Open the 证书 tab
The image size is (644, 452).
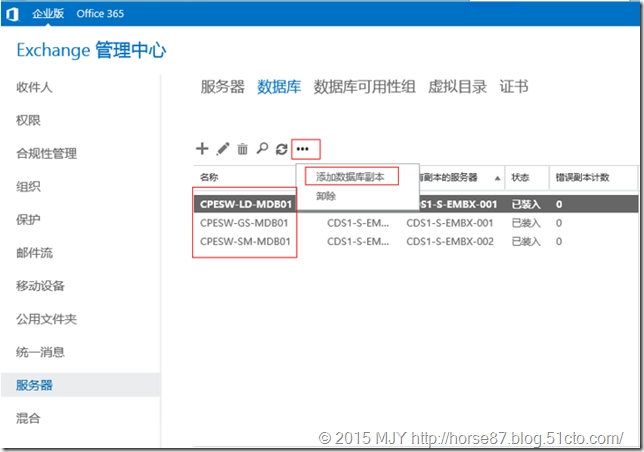pos(513,87)
